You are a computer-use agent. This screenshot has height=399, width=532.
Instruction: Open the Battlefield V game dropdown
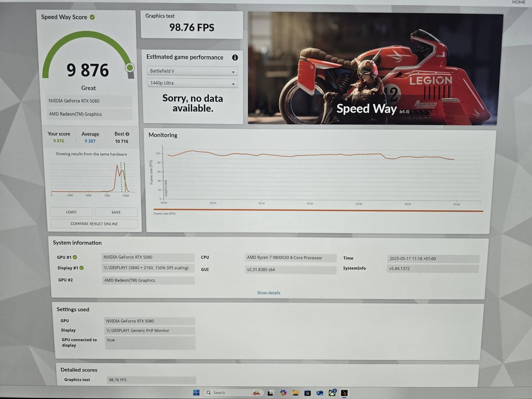[193, 71]
